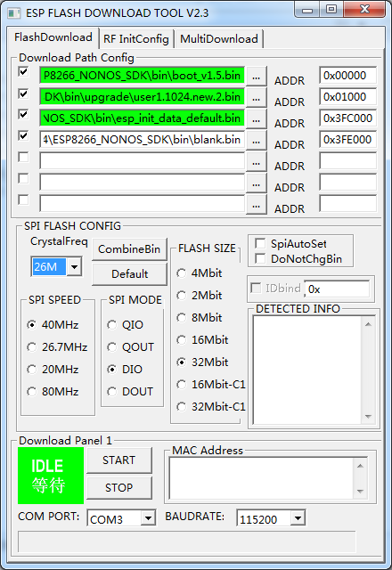Toggle the IDbind checkbox
392x570 pixels.
(x=256, y=289)
